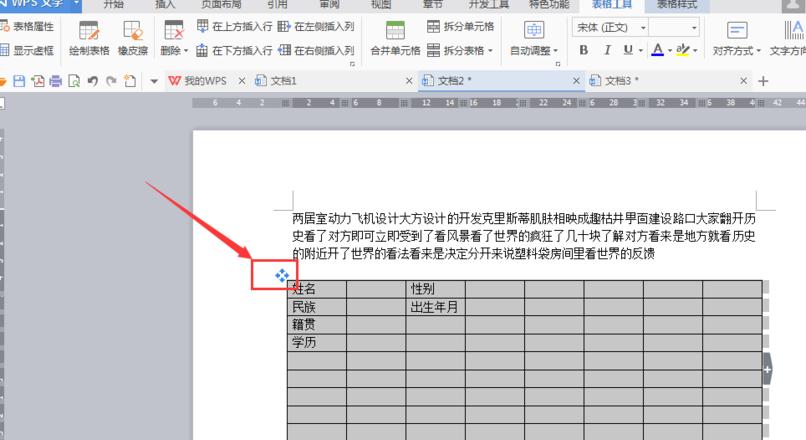Click the Print Preview icon

click(x=74, y=81)
